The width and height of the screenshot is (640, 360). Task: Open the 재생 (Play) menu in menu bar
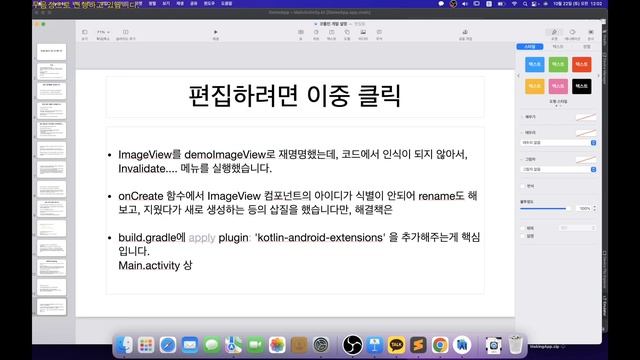coord(180,4)
